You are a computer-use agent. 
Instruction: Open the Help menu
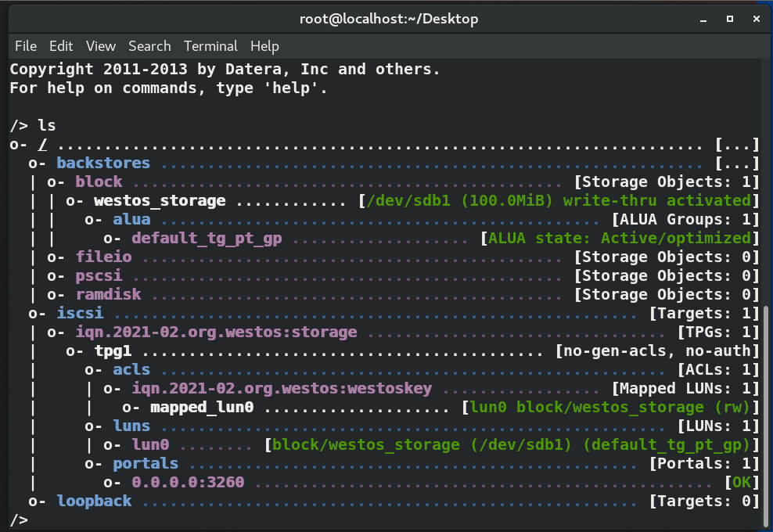(264, 46)
